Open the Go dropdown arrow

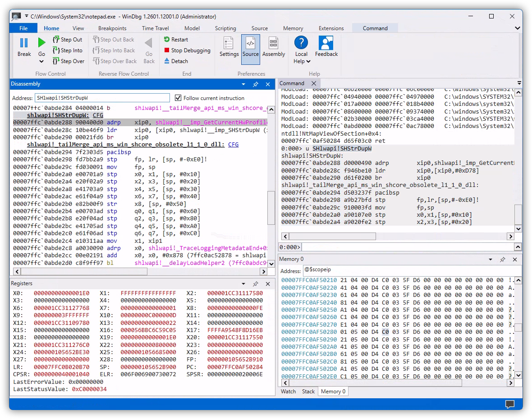pos(41,62)
